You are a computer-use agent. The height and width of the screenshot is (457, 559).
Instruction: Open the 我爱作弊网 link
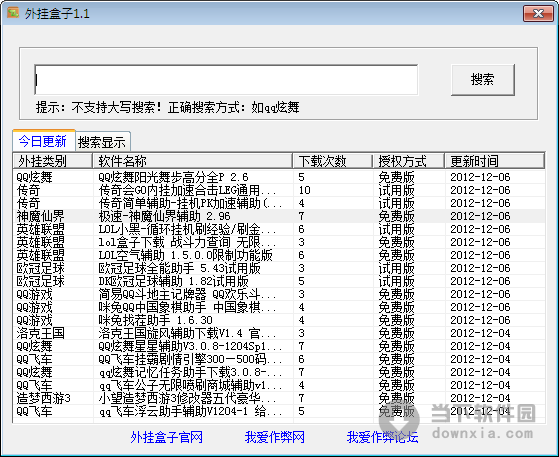point(275,437)
